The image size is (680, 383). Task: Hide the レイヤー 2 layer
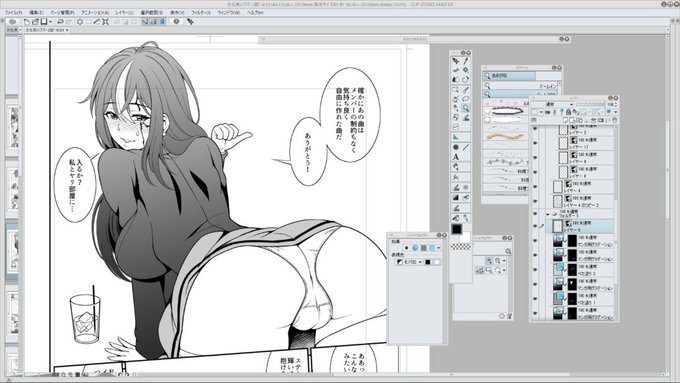tap(535, 129)
